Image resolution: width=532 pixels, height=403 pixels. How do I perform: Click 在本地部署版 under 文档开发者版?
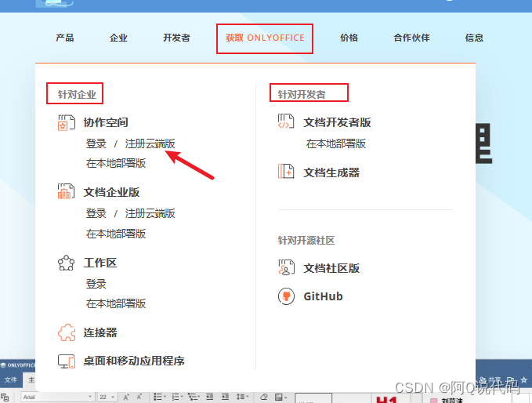pyautogui.click(x=336, y=143)
